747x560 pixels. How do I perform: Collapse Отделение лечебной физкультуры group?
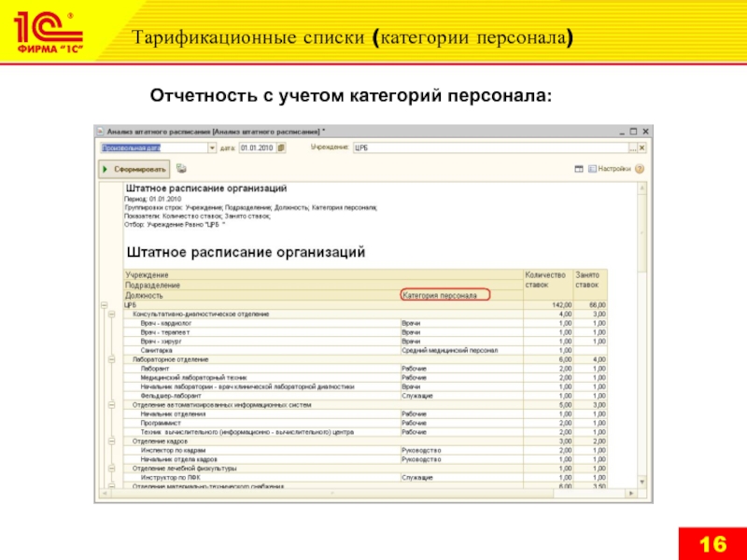(x=111, y=469)
